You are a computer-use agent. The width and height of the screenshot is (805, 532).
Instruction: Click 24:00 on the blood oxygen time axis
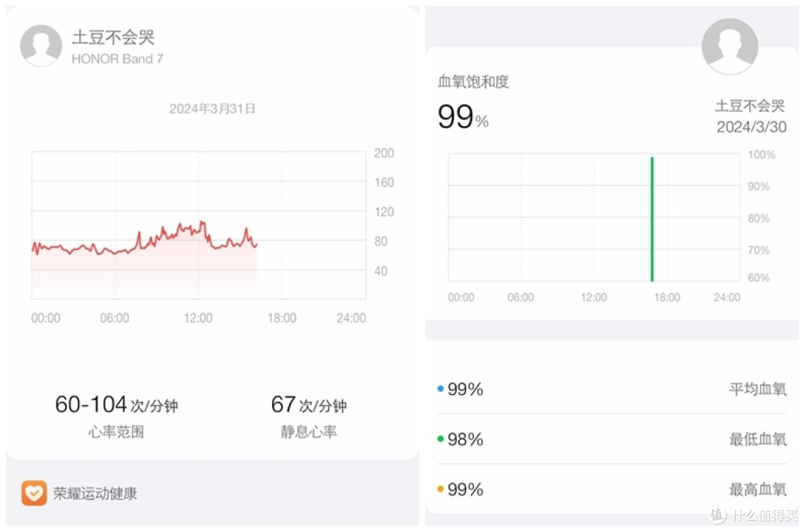727,297
